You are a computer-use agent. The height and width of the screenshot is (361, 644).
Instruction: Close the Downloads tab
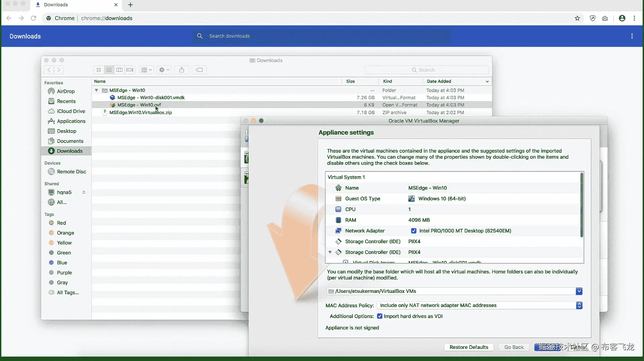coord(116,5)
